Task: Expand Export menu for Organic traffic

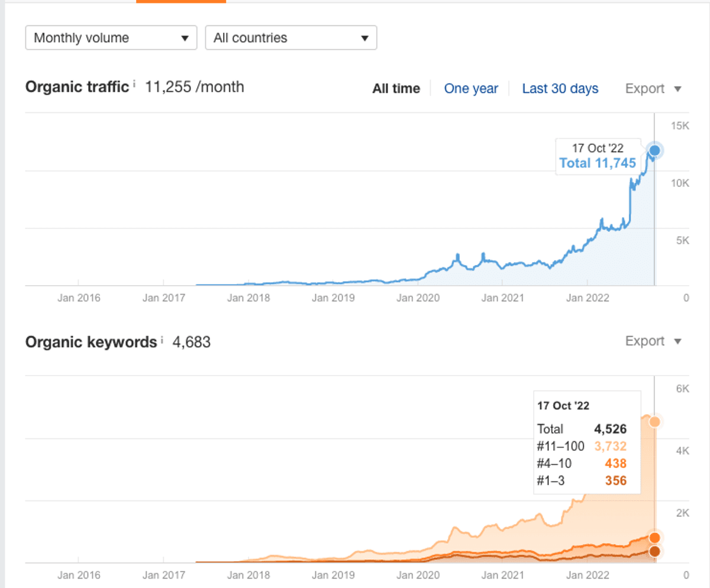Action: (653, 89)
